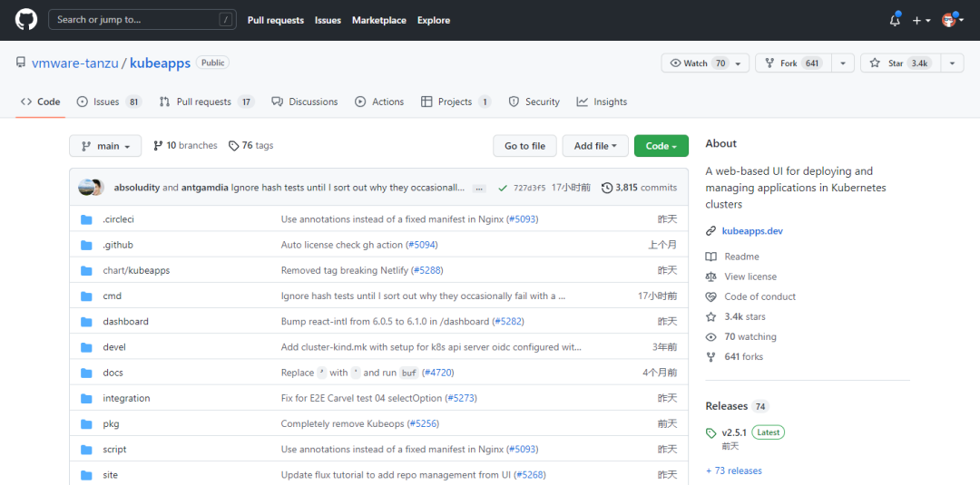Image resolution: width=980 pixels, height=485 pixels.
Task: Open pull request #5288 link
Action: tap(427, 270)
